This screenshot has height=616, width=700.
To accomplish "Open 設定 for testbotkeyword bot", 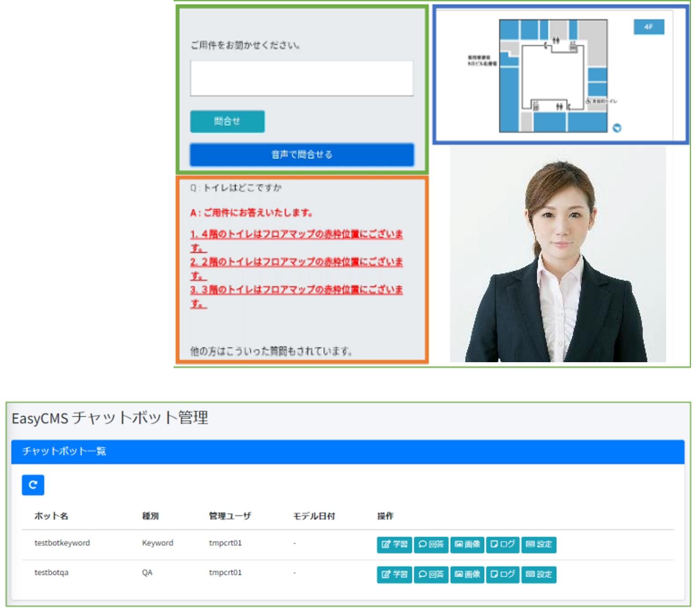I will 539,545.
